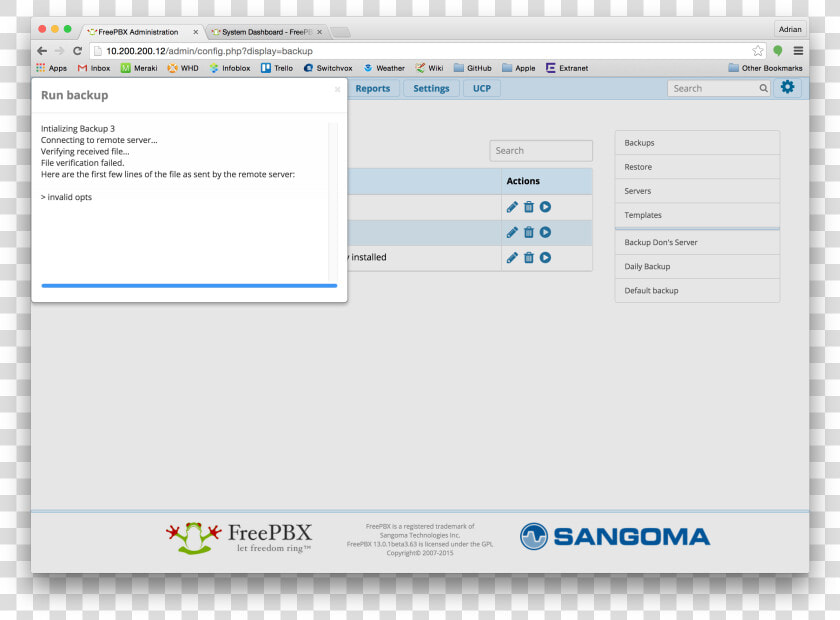Delete the first backup row using trash icon

529,207
